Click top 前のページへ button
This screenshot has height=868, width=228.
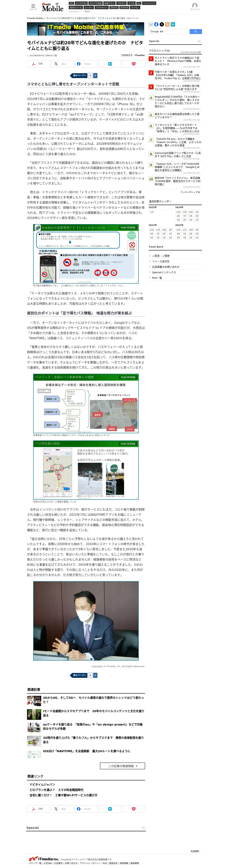pyautogui.click(x=79, y=75)
